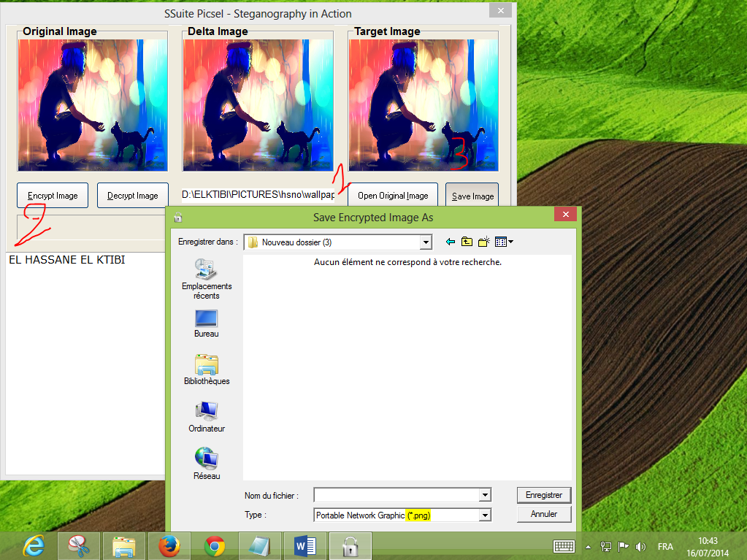Expand the Nom du fichier dropdown arrow

(x=485, y=495)
